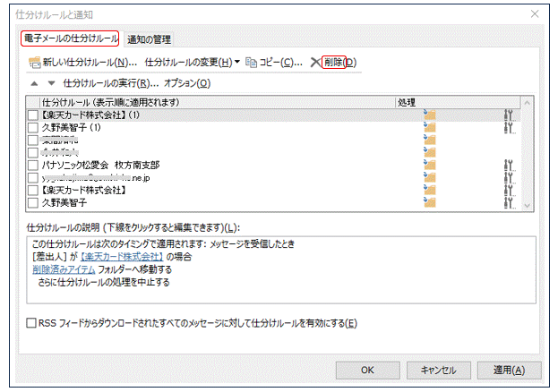The image size is (558, 392).
Task: Click tools icon on 【楽天カード株式会社】(1) row
Action: [509, 115]
